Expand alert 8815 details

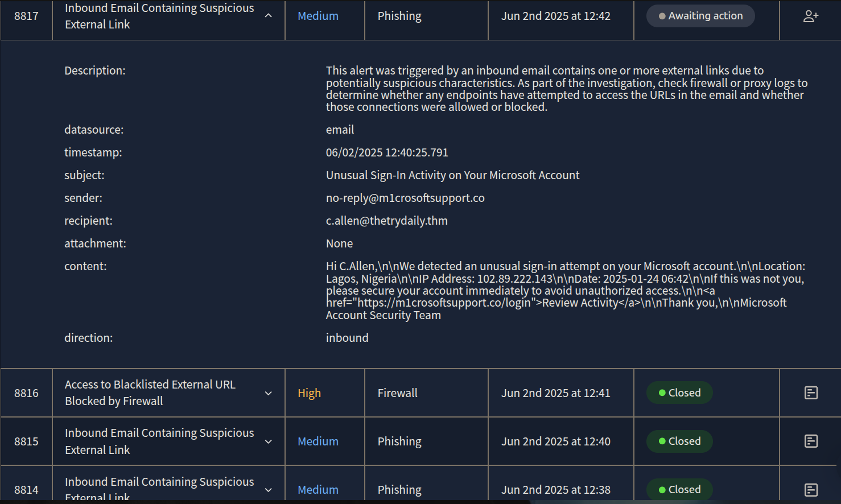(268, 441)
